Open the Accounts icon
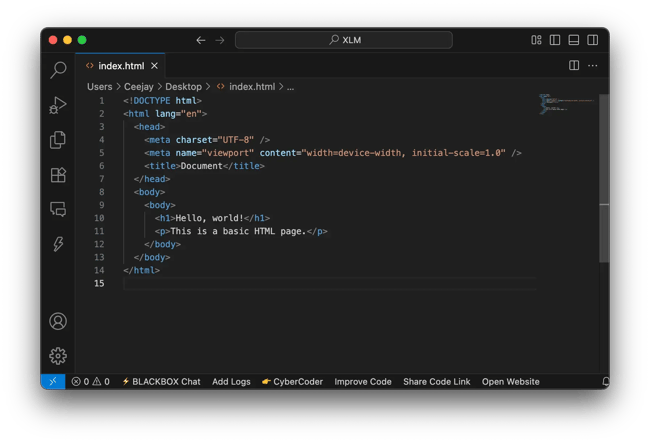The image size is (650, 443). coord(58,321)
